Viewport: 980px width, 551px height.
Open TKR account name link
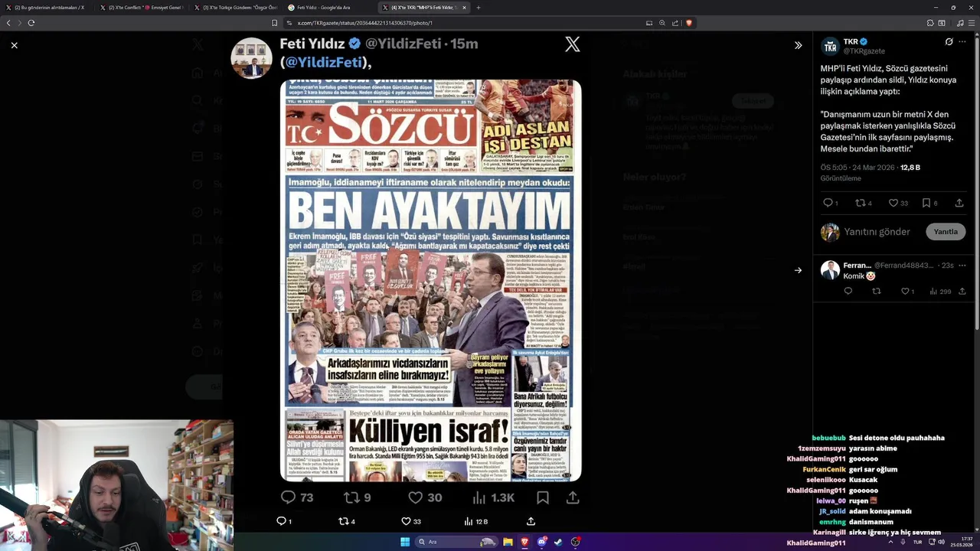pyautogui.click(x=851, y=41)
